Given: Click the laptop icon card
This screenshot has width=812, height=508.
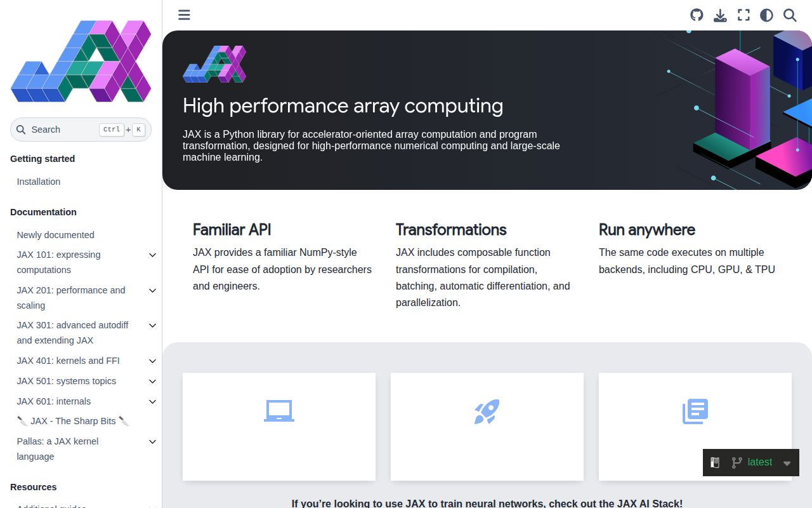Looking at the screenshot, I should [279, 426].
